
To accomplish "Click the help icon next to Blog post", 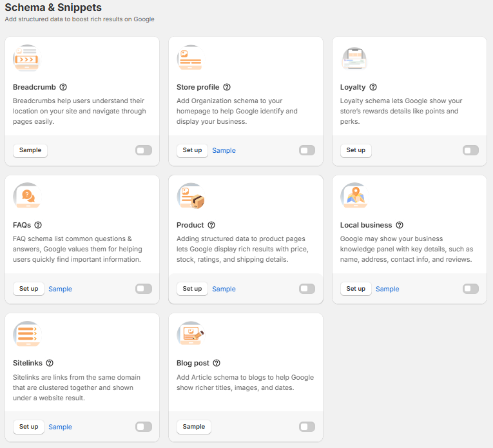I will tap(217, 363).
